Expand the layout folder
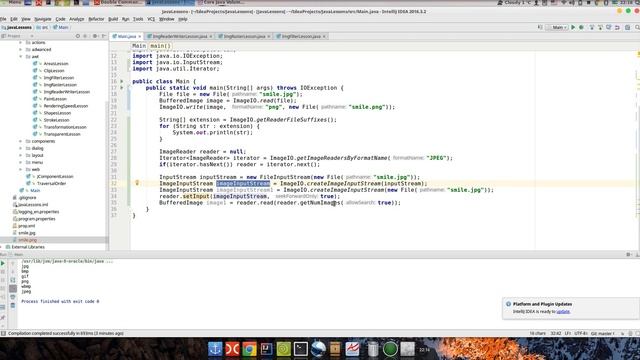The height and width of the screenshot is (360, 640). (x=21, y=155)
